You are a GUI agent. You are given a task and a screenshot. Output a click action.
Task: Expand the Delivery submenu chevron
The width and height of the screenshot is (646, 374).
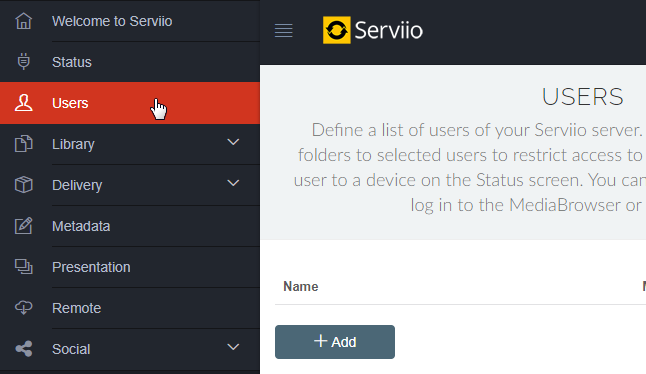click(x=233, y=183)
